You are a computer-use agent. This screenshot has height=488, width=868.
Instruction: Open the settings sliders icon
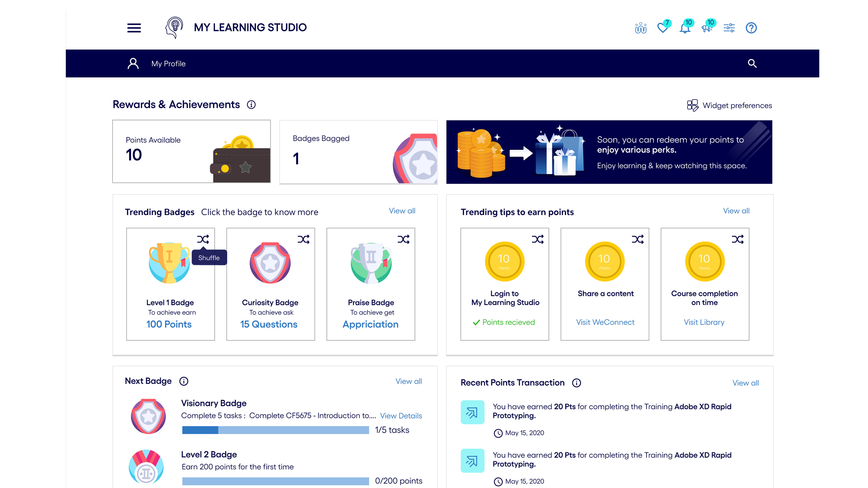(729, 28)
